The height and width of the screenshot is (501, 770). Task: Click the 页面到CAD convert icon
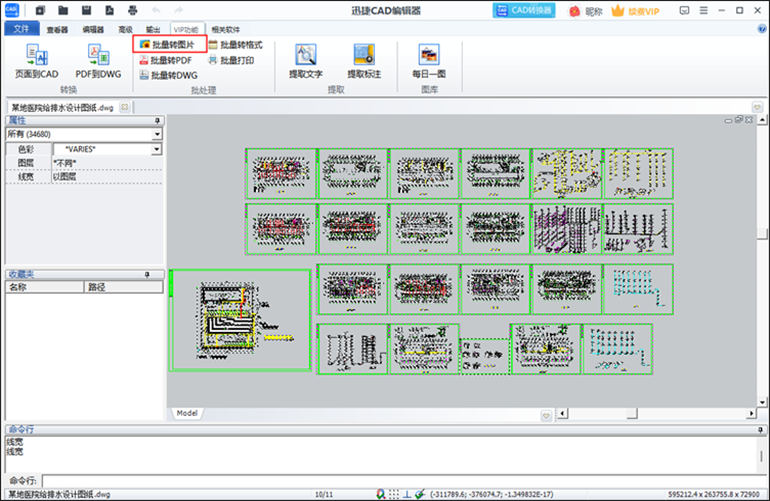[x=36, y=61]
